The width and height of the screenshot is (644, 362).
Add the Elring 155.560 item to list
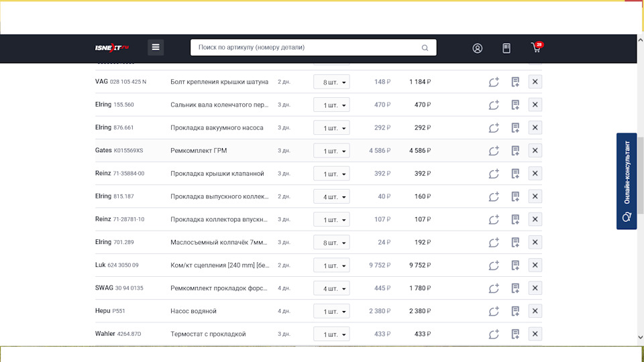[515, 105]
